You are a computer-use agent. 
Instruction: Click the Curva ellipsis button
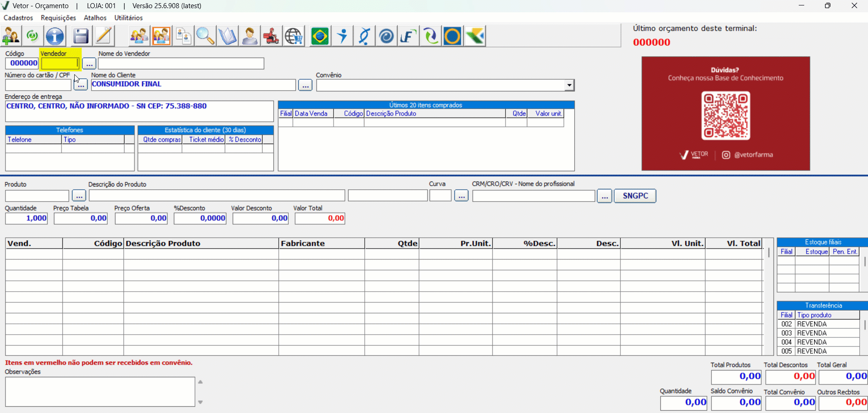click(x=461, y=196)
